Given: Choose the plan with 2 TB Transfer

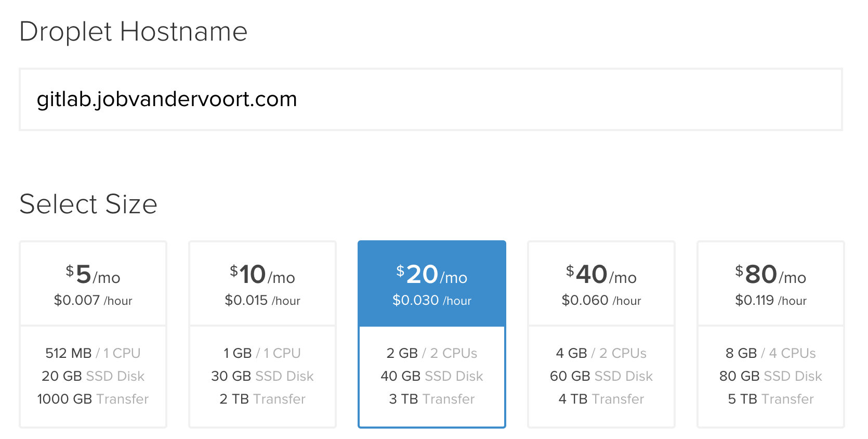Looking at the screenshot, I should 262,399.
